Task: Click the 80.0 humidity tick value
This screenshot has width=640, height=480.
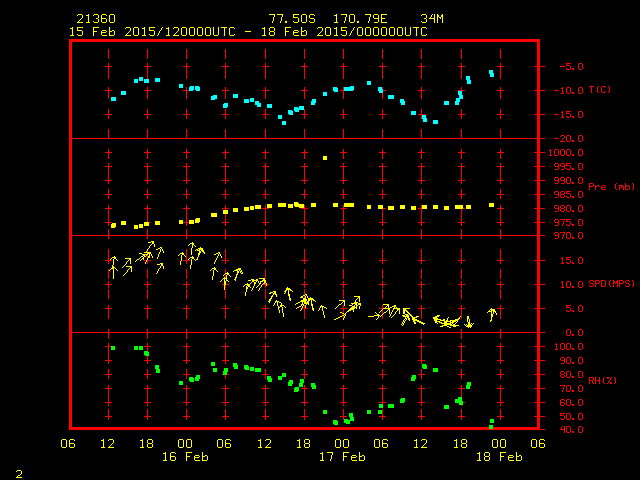Action: point(571,375)
